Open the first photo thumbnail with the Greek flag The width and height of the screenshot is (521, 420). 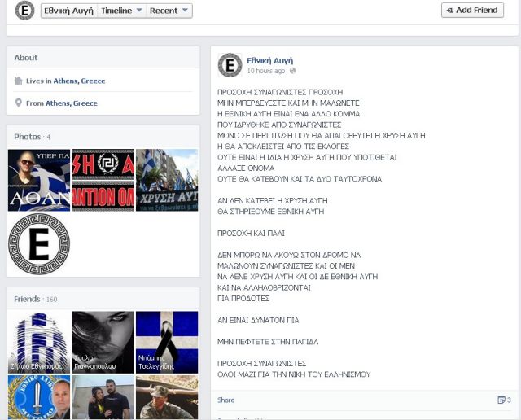[x=39, y=180]
